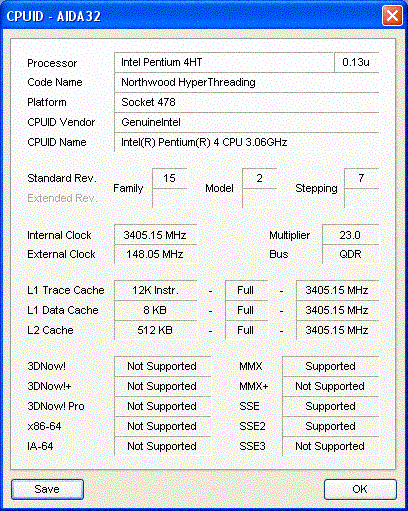Select the L1 Data Cache size 8 KB
This screenshot has width=408, height=511.
[155, 310]
